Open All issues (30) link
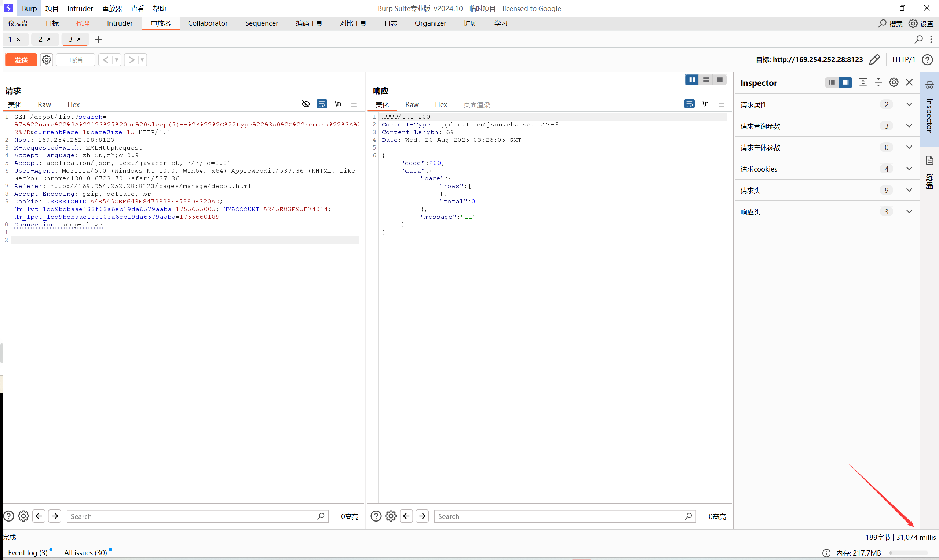Image resolution: width=939 pixels, height=560 pixels. coord(86,552)
